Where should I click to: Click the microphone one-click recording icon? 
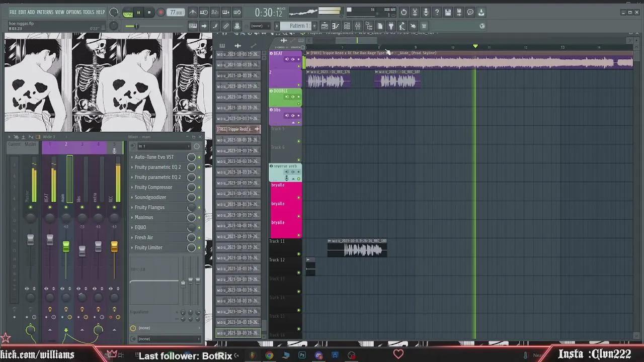pos(426,13)
